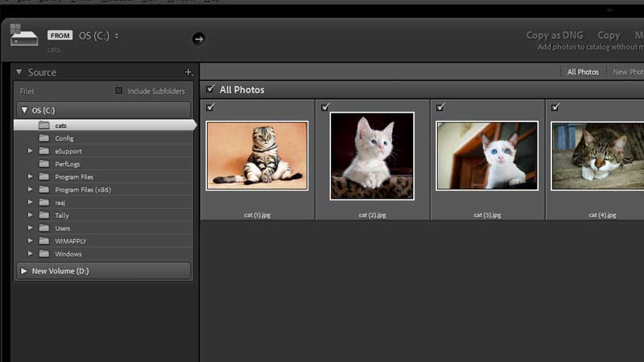This screenshot has height=362, width=644.
Task: Uncheck the cat (4).jpg import checkbox
Action: click(555, 107)
